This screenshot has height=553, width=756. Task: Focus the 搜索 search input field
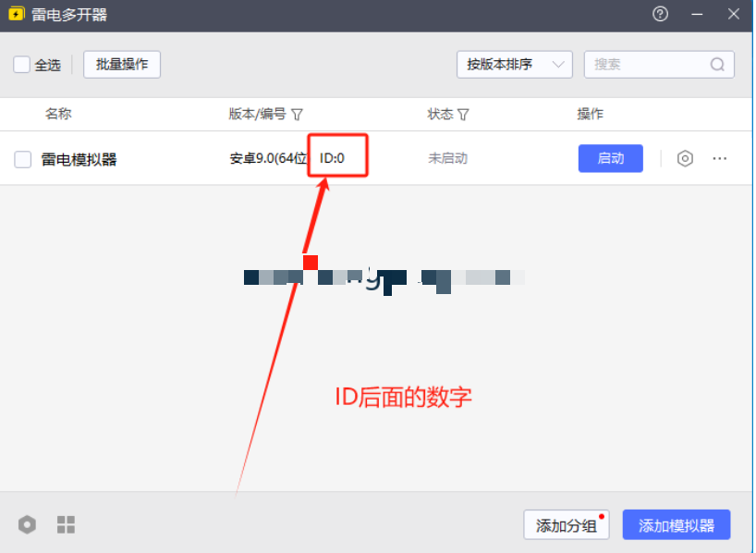pyautogui.click(x=659, y=64)
